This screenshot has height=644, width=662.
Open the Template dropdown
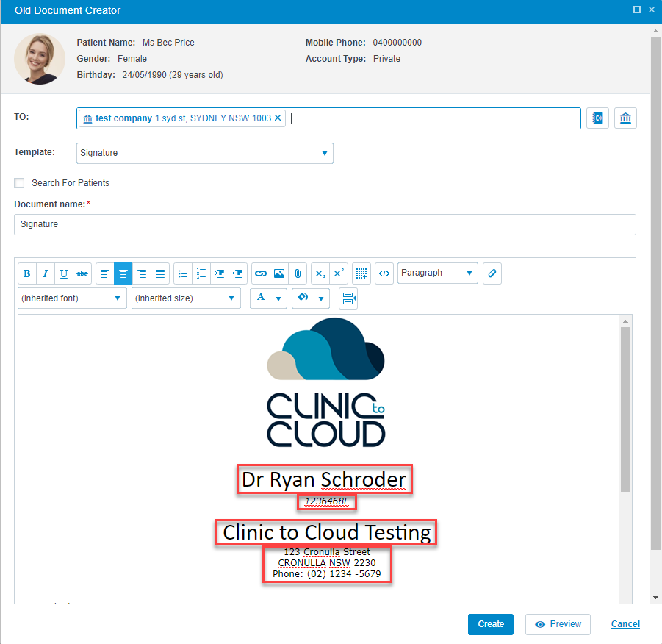205,153
